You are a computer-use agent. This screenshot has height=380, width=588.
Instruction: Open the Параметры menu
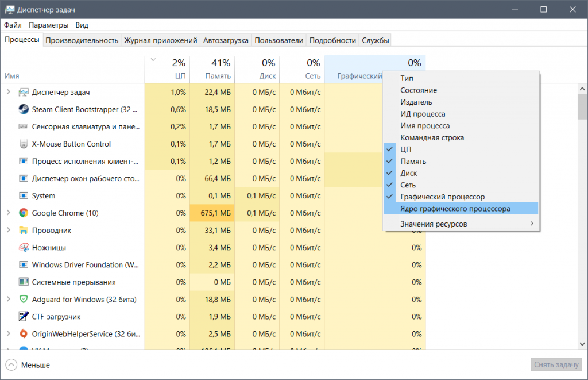pyautogui.click(x=48, y=25)
